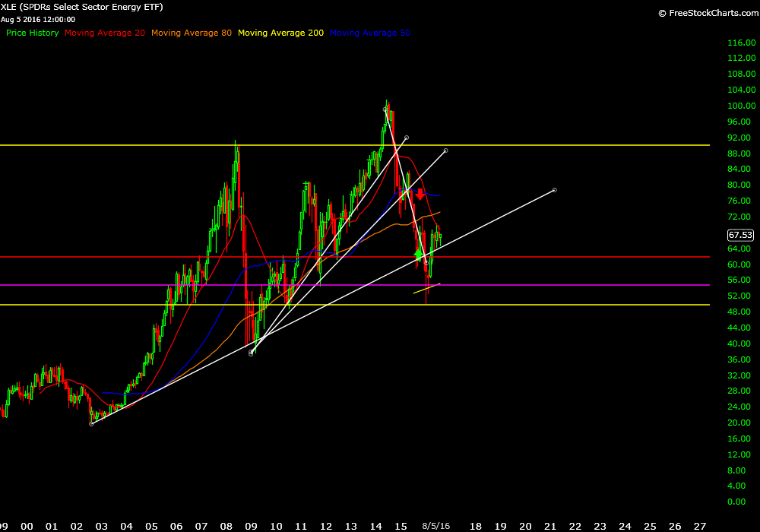This screenshot has height=532, width=760.
Task: Select the trendline endpoint handle near 92.00
Action: pyautogui.click(x=407, y=138)
